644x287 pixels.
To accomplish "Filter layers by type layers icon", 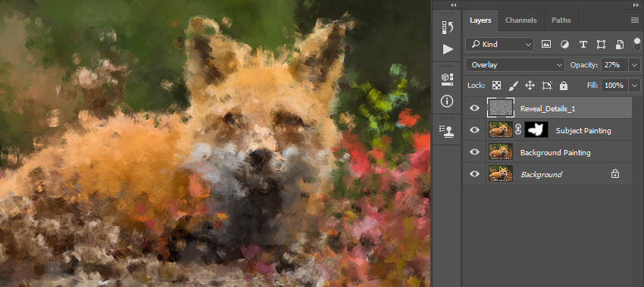I will coord(583,45).
